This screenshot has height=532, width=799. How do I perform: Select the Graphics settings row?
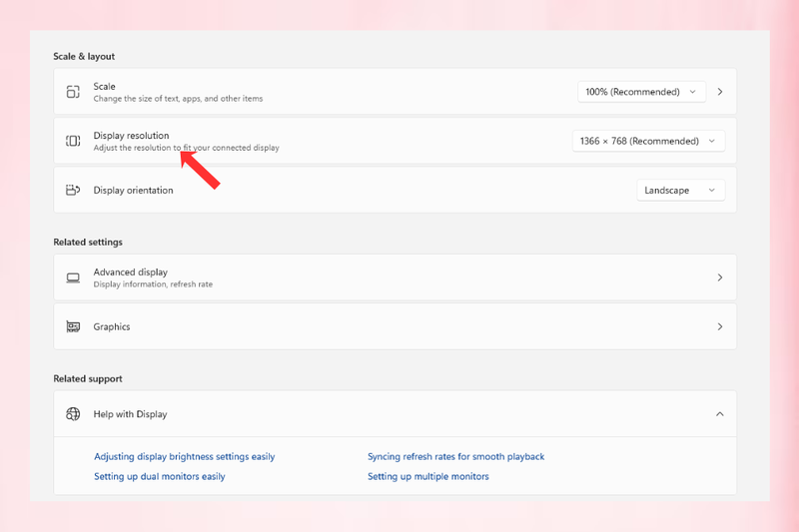[x=395, y=326]
